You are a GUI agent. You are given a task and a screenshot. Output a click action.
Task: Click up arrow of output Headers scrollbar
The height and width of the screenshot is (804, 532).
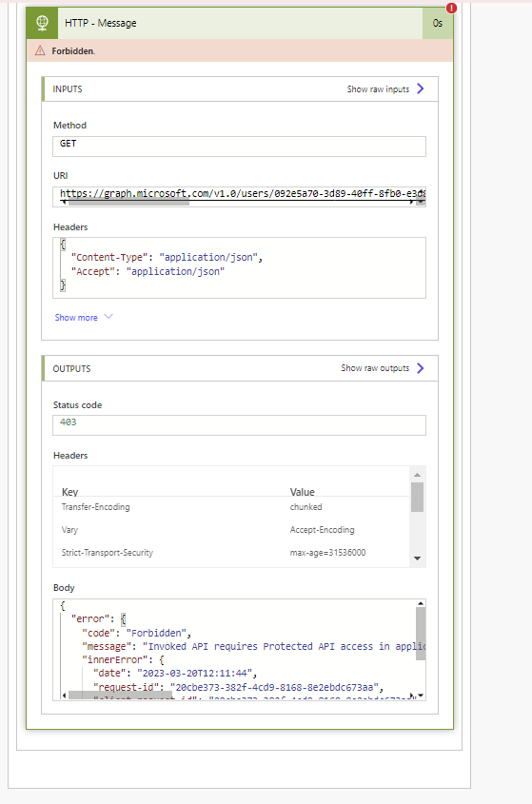point(417,474)
